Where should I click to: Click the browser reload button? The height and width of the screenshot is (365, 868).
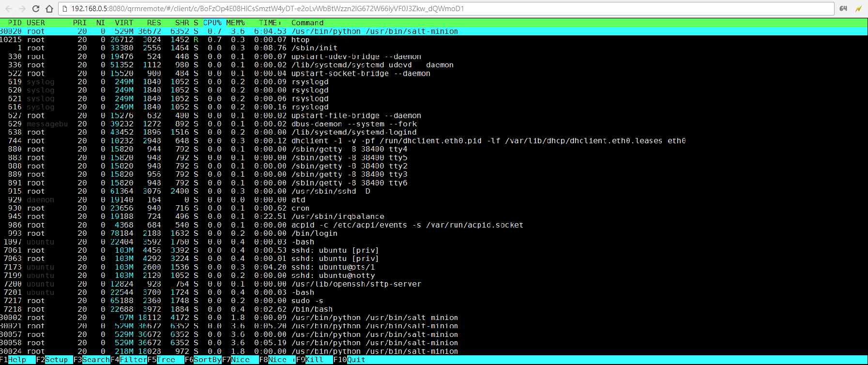point(36,9)
